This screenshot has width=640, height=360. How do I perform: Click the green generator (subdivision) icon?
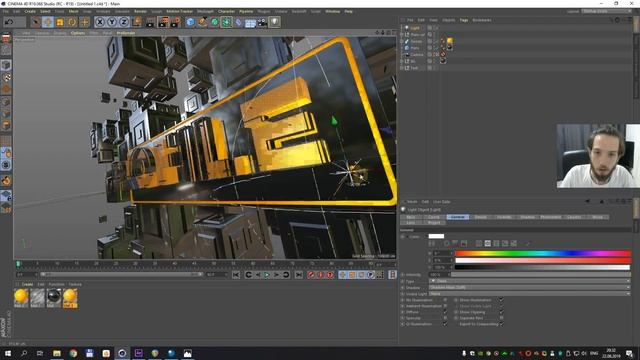point(215,22)
